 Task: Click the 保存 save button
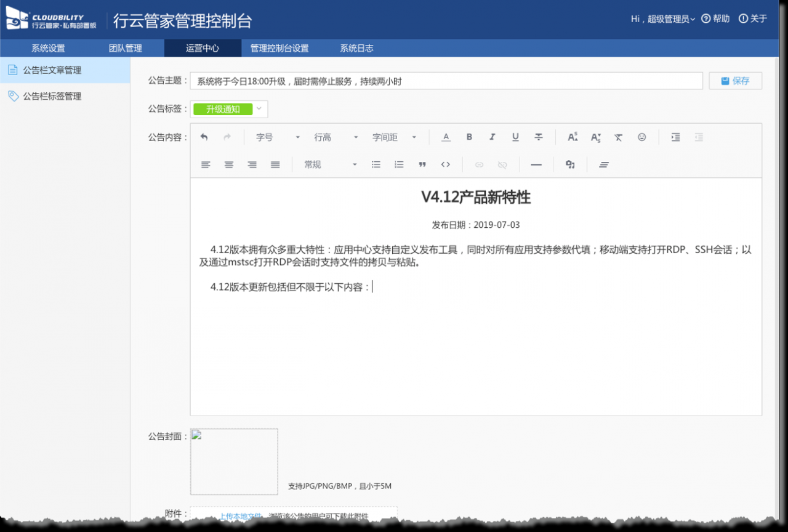(735, 81)
